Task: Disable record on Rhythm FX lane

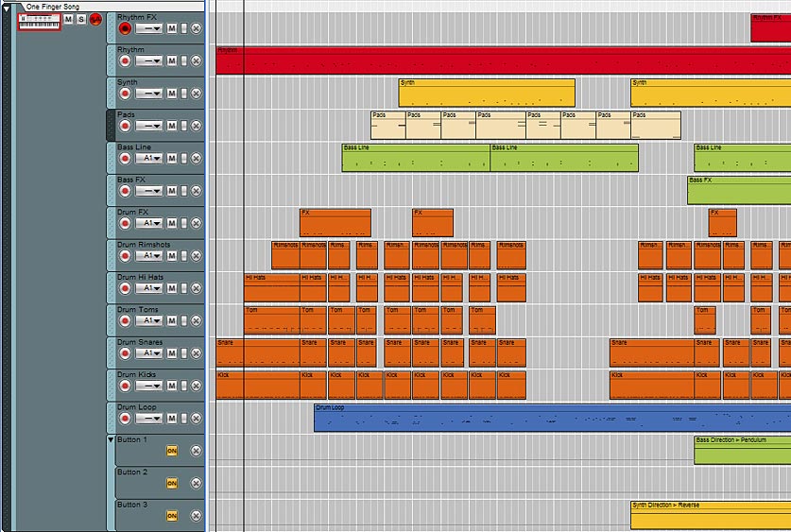Action: [x=125, y=28]
